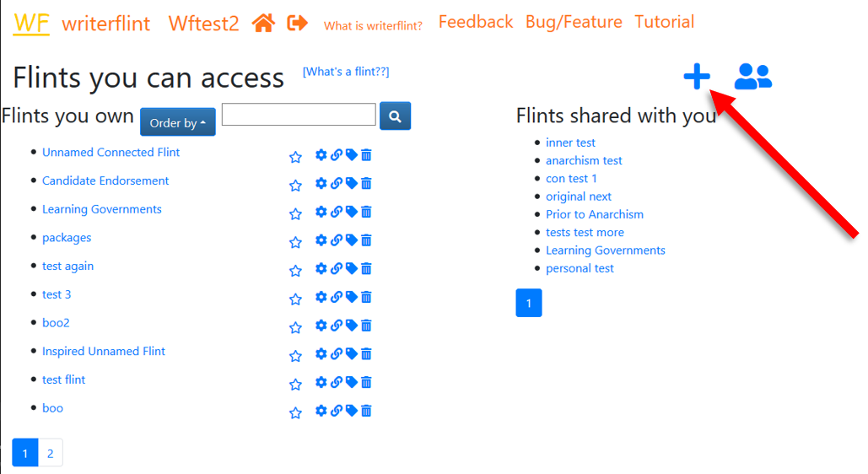The width and height of the screenshot is (868, 474).
Task: Favorite the boo2 flint with its star
Action: [x=295, y=327]
